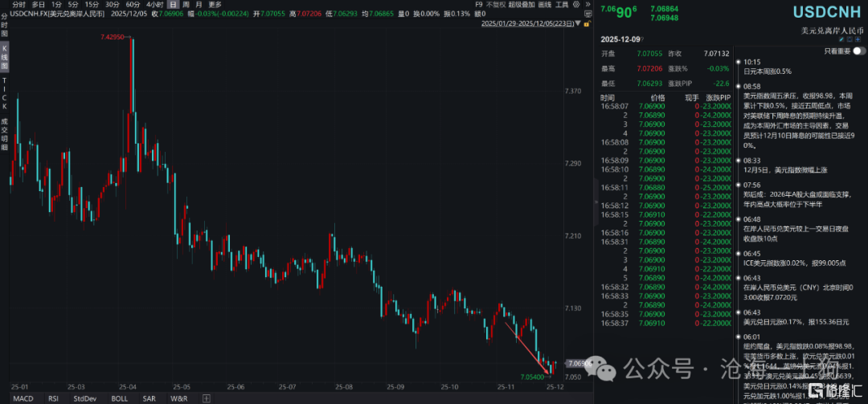Expand the date range dropdown arrow

pyautogui.click(x=577, y=24)
